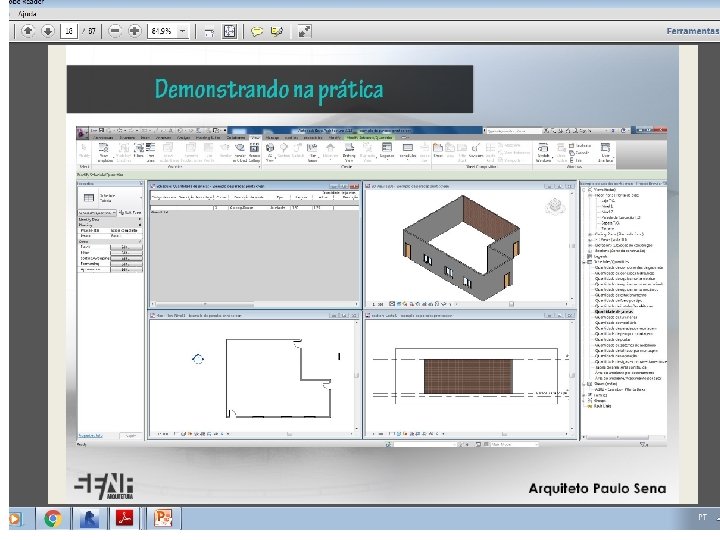Select the highlight text tool

pos(277,31)
